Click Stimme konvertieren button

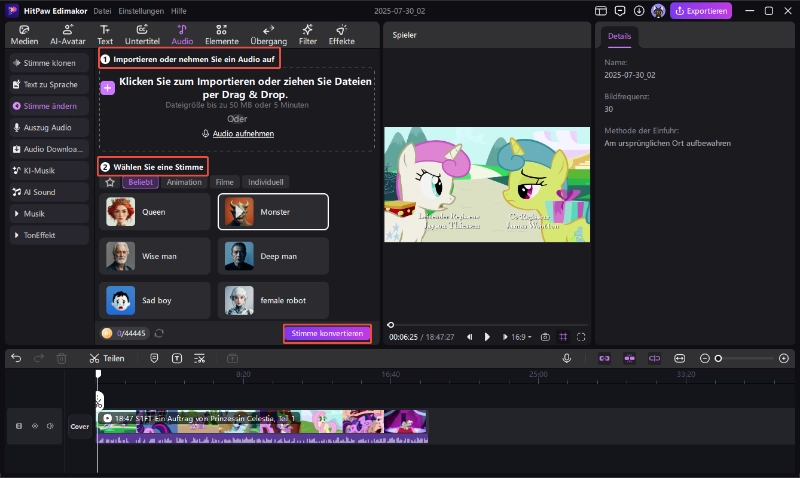pos(327,333)
